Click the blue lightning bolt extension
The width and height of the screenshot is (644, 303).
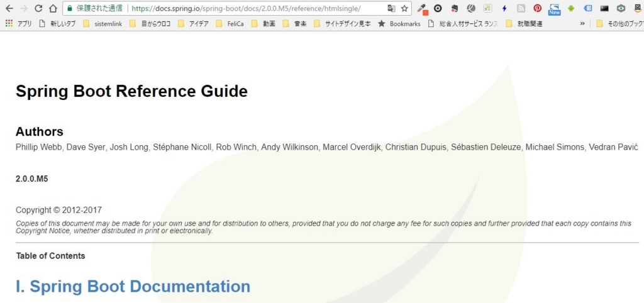(504, 8)
